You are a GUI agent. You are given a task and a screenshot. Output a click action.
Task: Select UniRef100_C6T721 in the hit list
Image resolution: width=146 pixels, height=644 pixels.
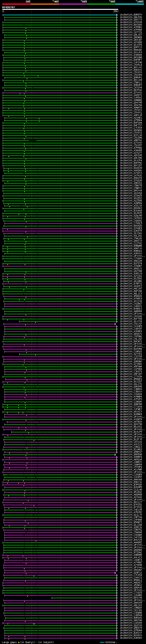coord(131,32)
